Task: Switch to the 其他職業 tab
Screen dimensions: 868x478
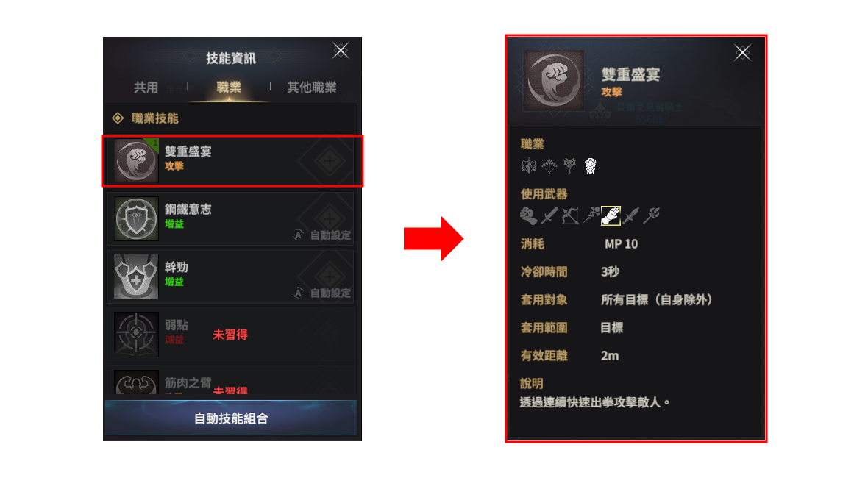Action: click(312, 88)
